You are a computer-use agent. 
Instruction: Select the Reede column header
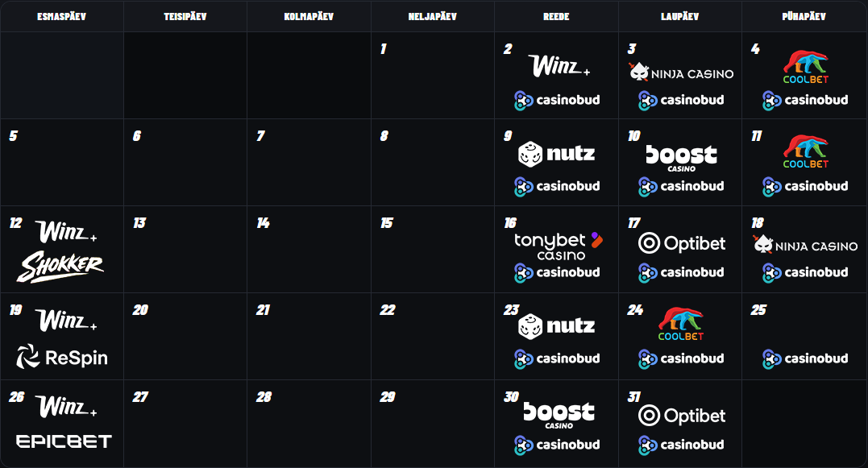click(556, 17)
